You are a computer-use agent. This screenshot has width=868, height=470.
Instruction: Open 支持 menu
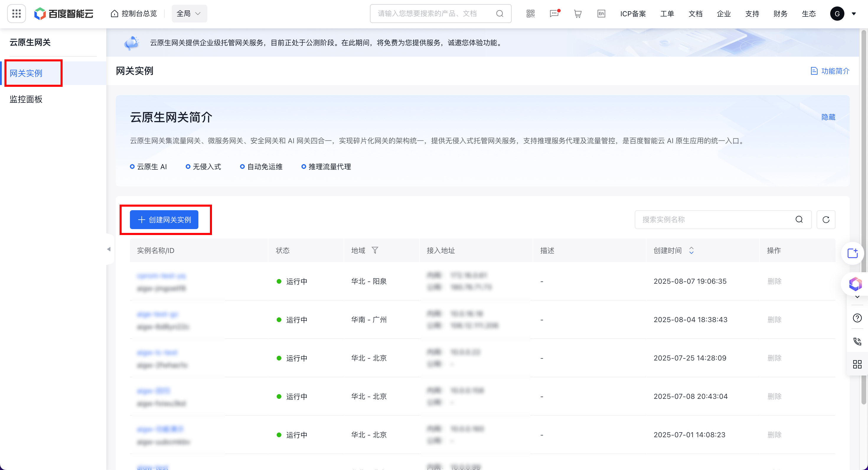[752, 14]
